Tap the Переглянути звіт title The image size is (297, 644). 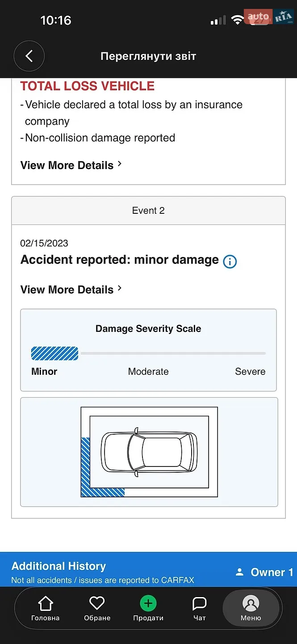148,56
